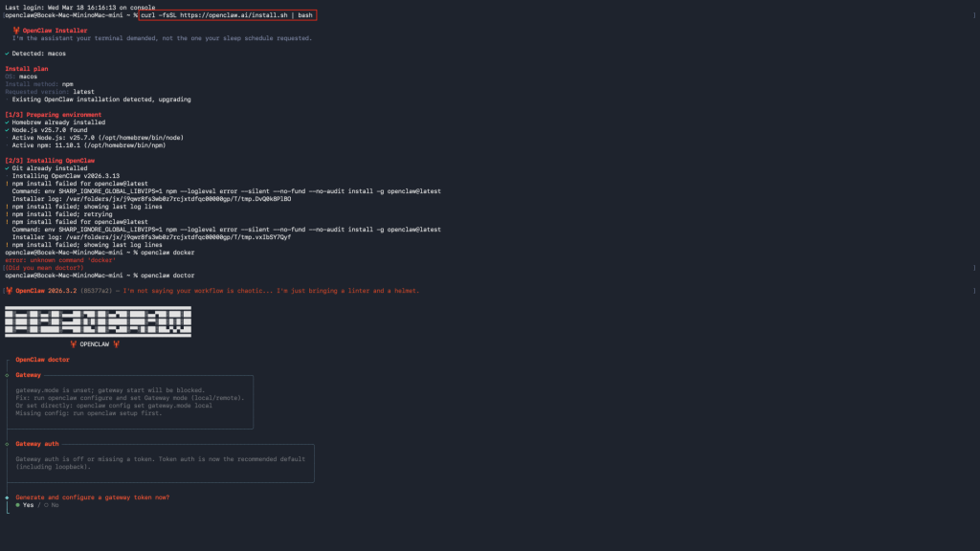The height and width of the screenshot is (551, 980).
Task: Click the Gateway auth section title
Action: [x=37, y=444]
